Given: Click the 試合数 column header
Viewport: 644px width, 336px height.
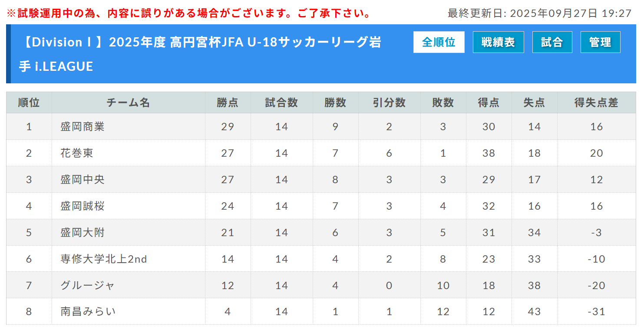Looking at the screenshot, I should (281, 103).
